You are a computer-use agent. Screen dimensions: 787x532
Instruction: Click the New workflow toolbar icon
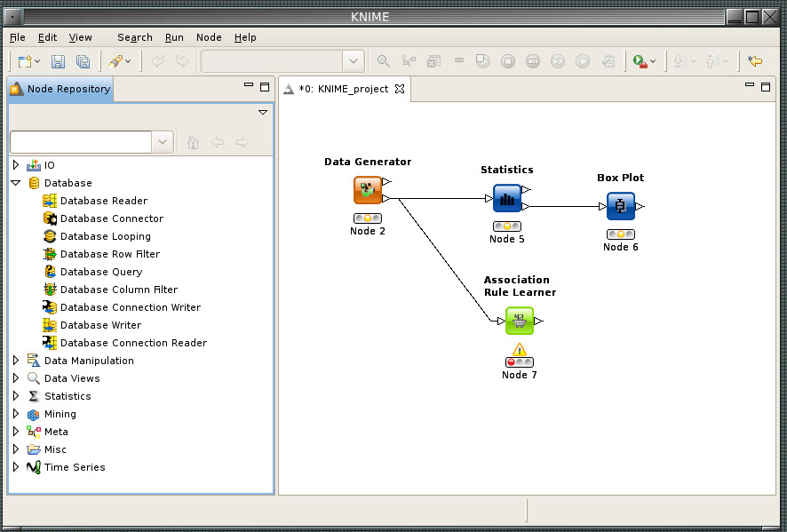(24, 61)
